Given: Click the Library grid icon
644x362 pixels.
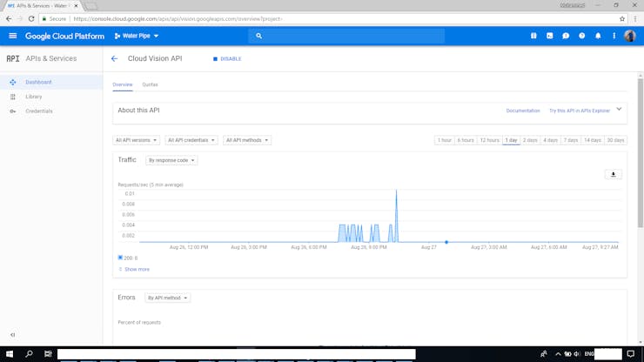Looking at the screenshot, I should tap(13, 97).
